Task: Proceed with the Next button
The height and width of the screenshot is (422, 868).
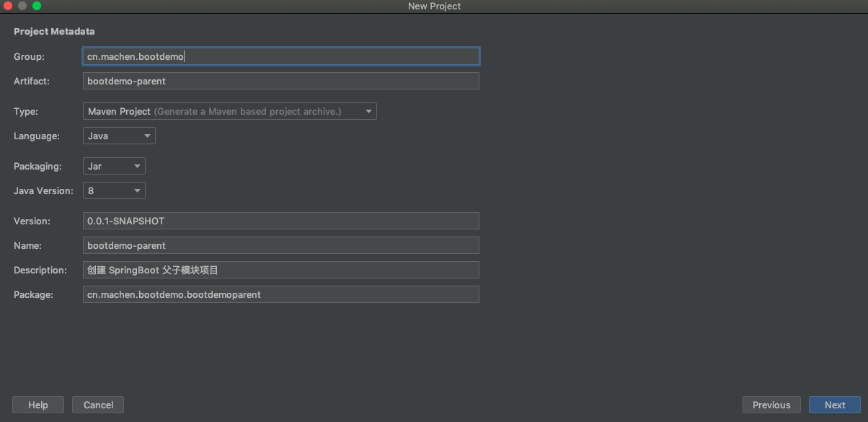Action: (x=835, y=405)
